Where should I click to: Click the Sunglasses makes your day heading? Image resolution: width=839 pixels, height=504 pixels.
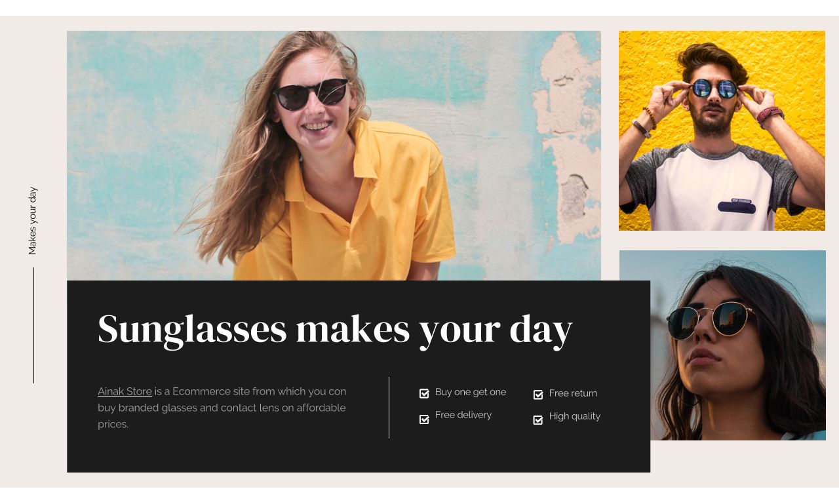click(x=335, y=329)
